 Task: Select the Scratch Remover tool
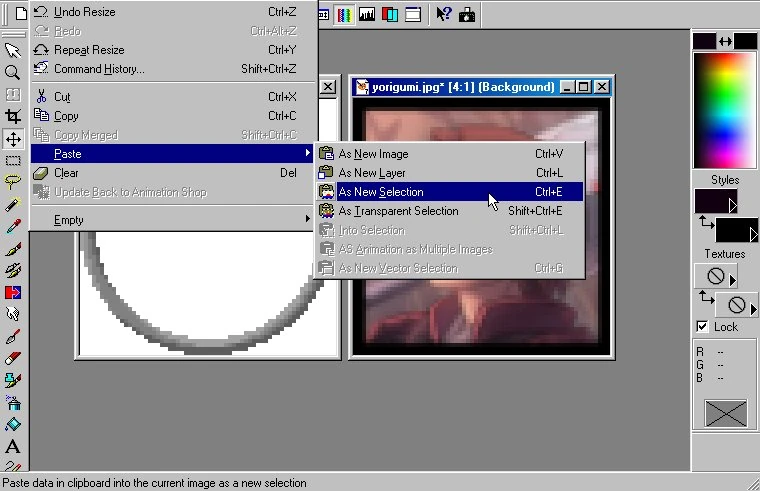click(13, 336)
